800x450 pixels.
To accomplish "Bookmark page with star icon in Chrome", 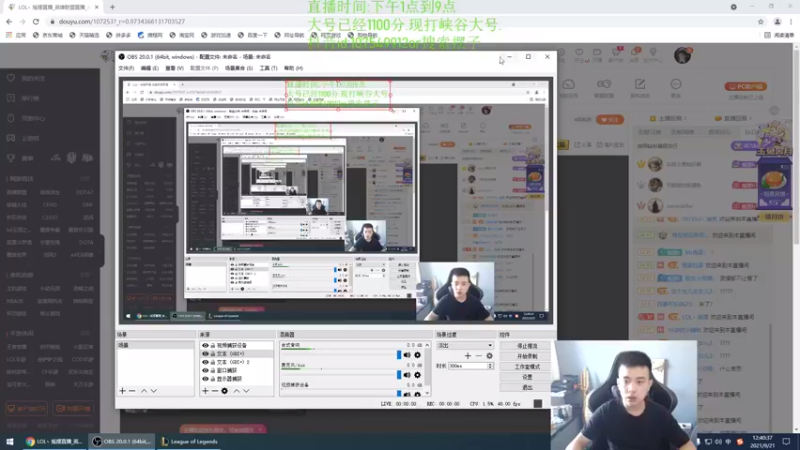I will click(761, 21).
